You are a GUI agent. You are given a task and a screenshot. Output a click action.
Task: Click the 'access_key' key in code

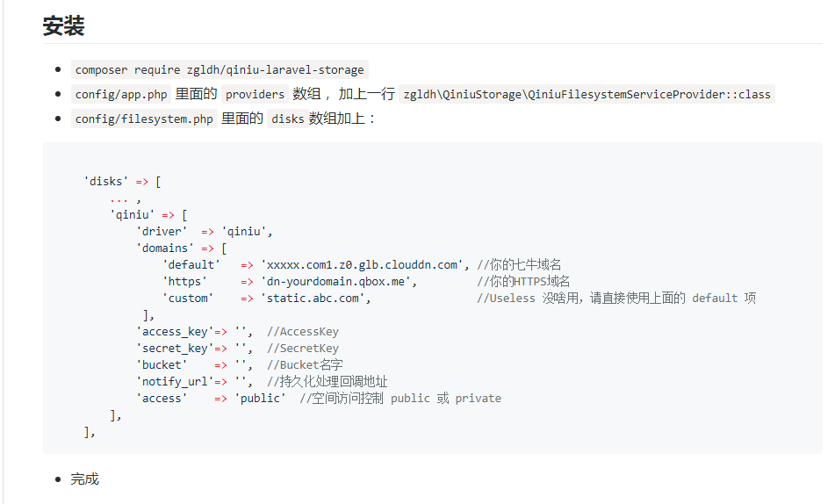175,331
